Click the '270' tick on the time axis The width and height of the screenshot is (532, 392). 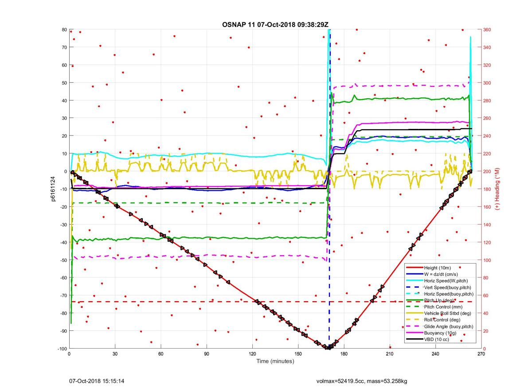(x=481, y=354)
